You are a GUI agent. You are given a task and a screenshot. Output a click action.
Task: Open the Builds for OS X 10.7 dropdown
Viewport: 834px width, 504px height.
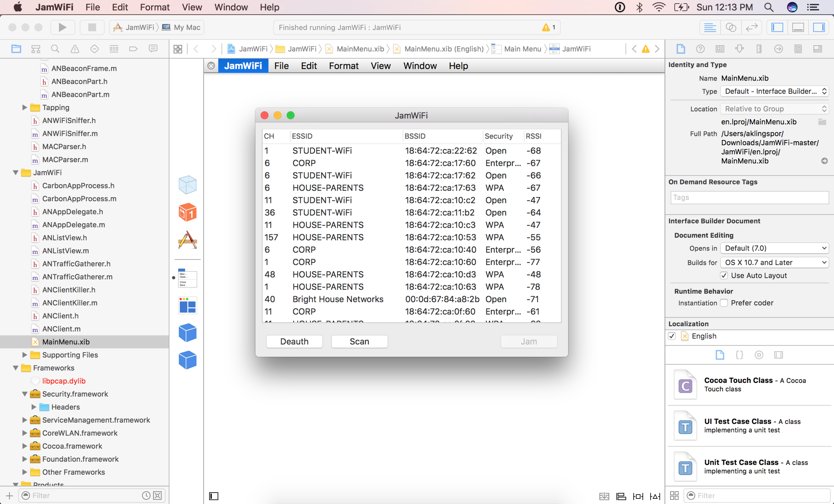[774, 262]
